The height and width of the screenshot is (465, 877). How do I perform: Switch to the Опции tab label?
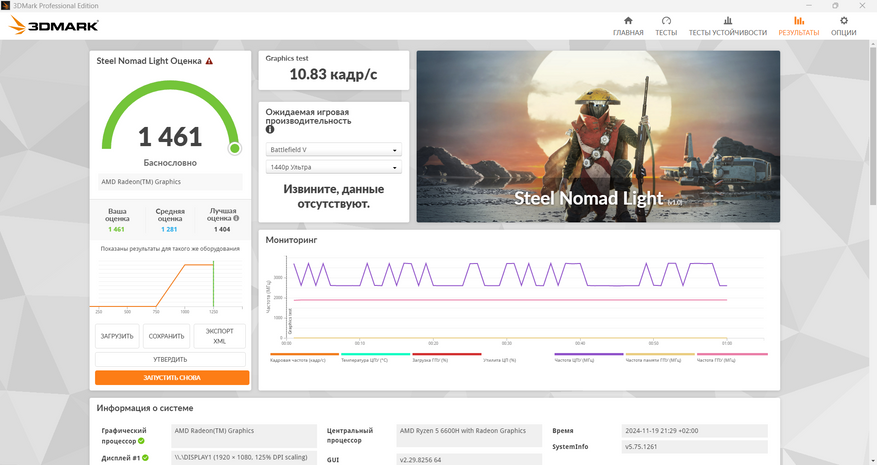[843, 32]
